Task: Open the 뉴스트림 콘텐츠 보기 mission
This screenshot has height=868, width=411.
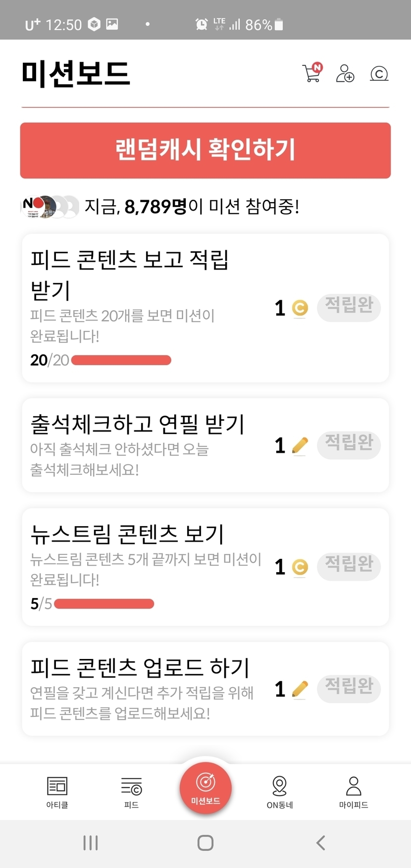Action: (128, 534)
